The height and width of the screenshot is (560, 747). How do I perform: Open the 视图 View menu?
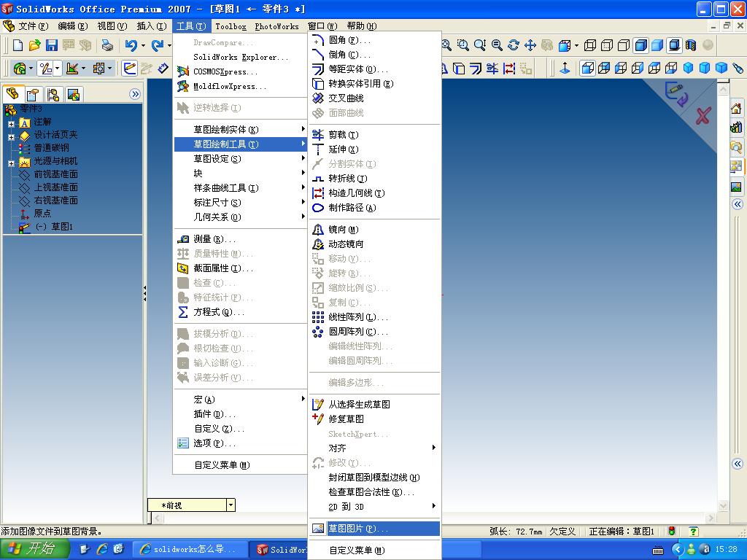click(112, 26)
